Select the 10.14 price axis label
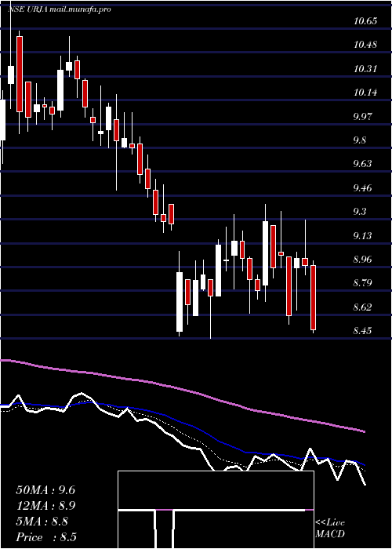This screenshot has width=392, height=549. [x=365, y=93]
